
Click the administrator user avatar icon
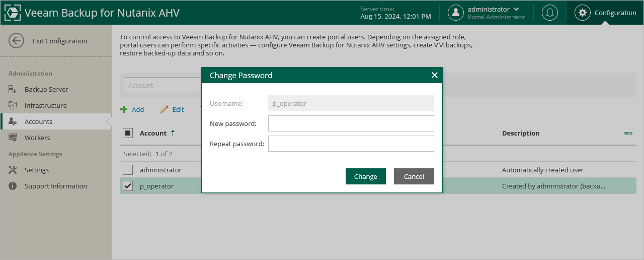pos(455,13)
